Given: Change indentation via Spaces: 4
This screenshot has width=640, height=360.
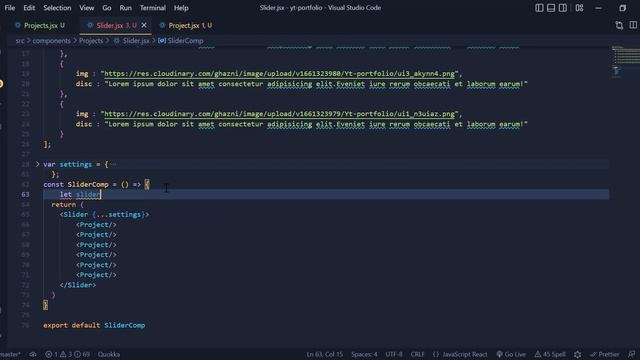Looking at the screenshot, I should (x=364, y=354).
